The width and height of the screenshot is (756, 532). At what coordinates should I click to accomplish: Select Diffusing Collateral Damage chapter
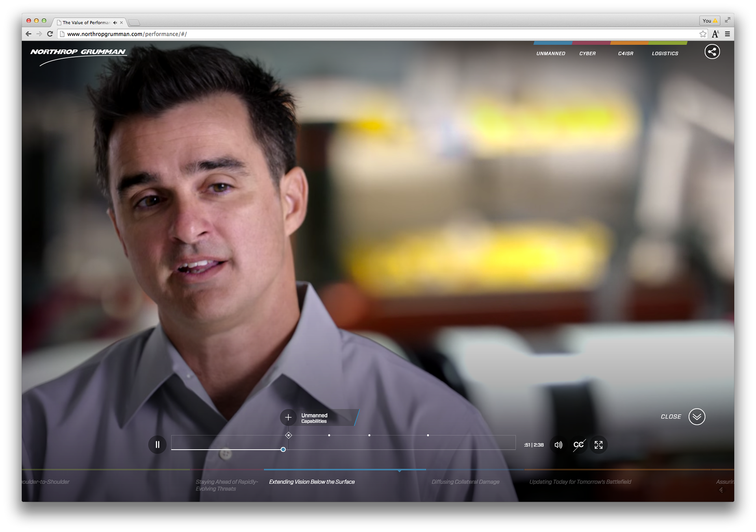(x=465, y=482)
